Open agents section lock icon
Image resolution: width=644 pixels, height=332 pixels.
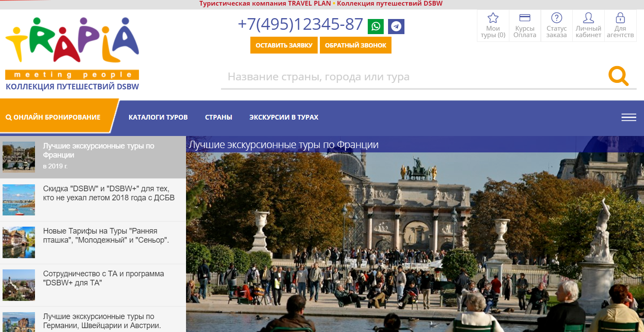click(620, 18)
